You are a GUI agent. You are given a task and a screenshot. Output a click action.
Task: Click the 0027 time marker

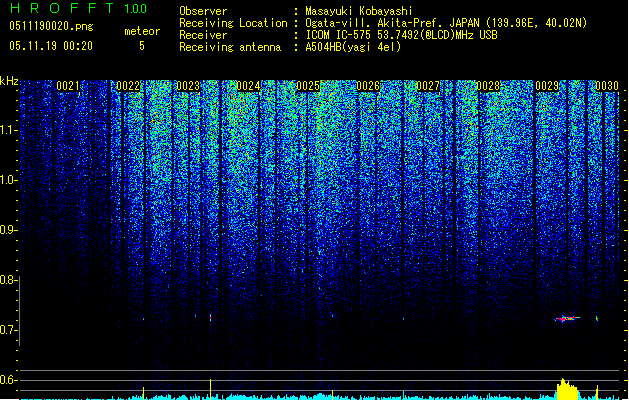(428, 86)
